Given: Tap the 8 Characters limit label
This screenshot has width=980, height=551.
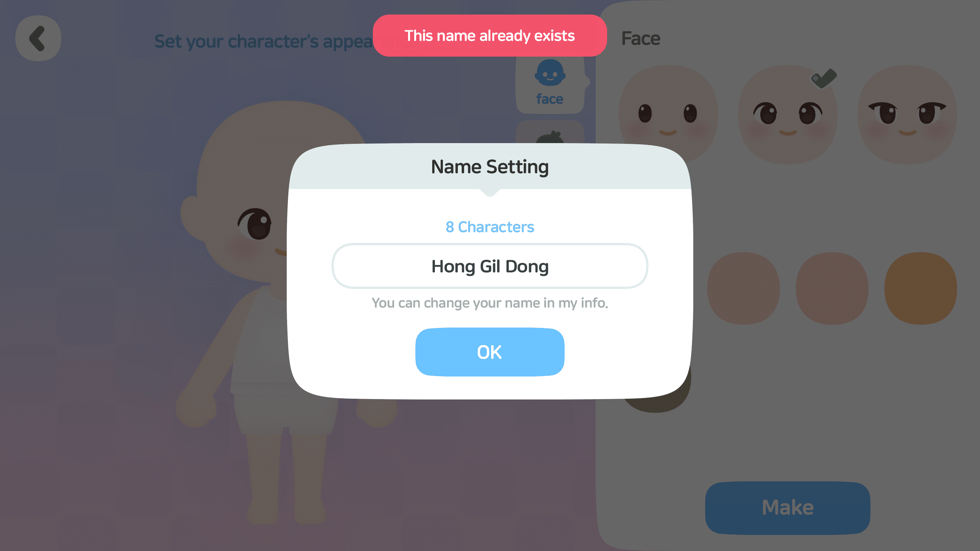Looking at the screenshot, I should [x=490, y=227].
